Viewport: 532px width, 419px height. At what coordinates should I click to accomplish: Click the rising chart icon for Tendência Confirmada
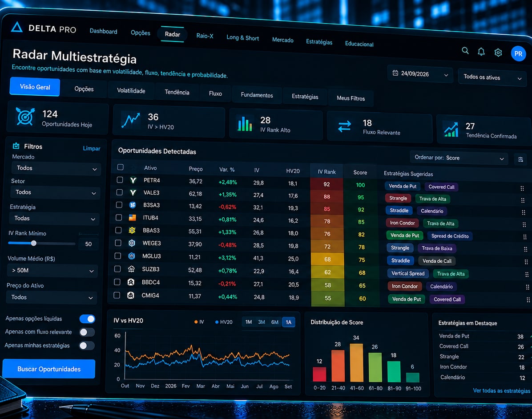pos(451,130)
